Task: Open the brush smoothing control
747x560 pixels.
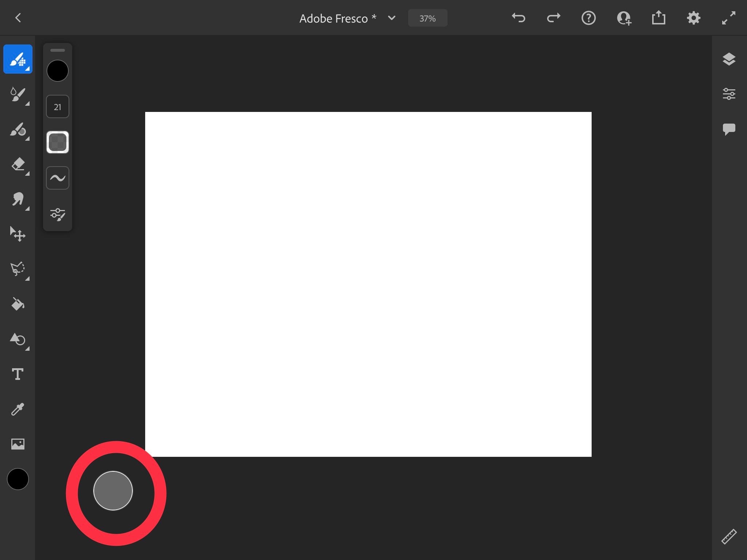Action: (x=58, y=178)
